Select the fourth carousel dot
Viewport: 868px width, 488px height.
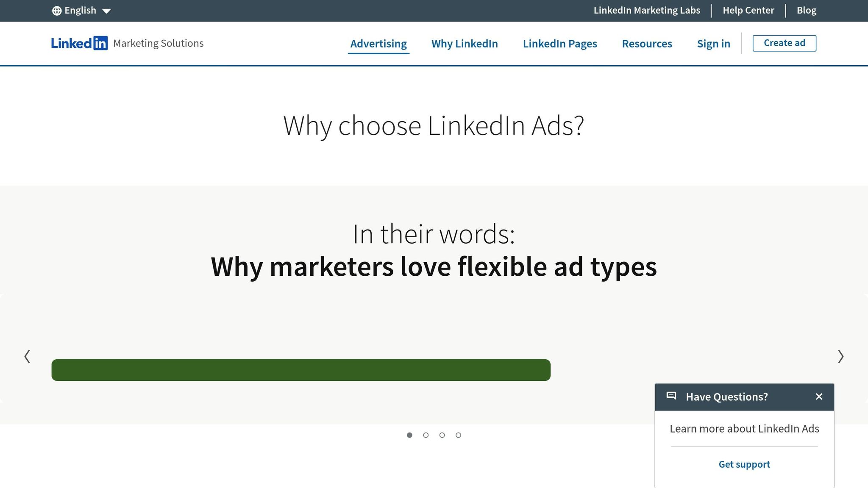pos(458,435)
